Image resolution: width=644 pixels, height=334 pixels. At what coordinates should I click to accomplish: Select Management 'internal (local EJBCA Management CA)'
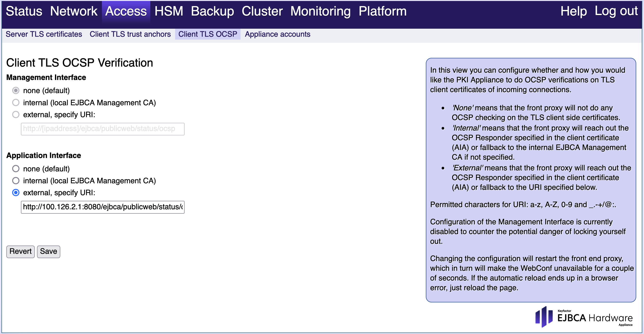click(x=16, y=103)
